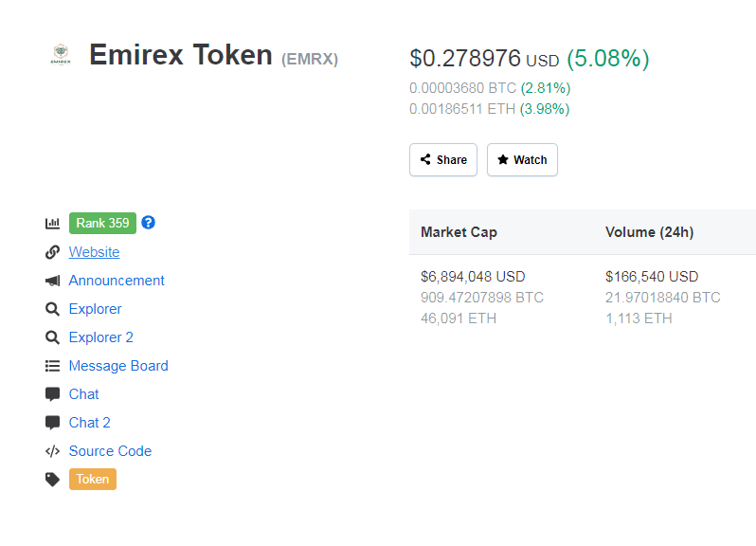This screenshot has width=756, height=546.
Task: Open the Announcement link
Action: pos(117,281)
